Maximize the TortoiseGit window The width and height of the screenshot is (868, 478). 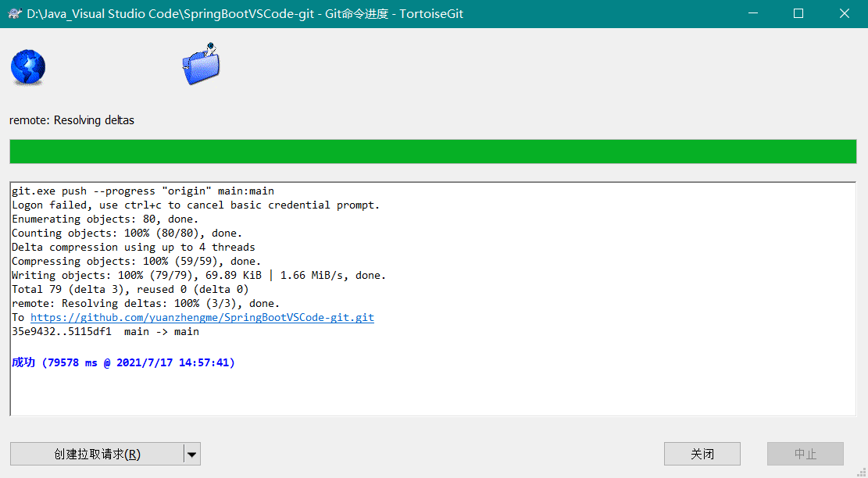(x=798, y=13)
